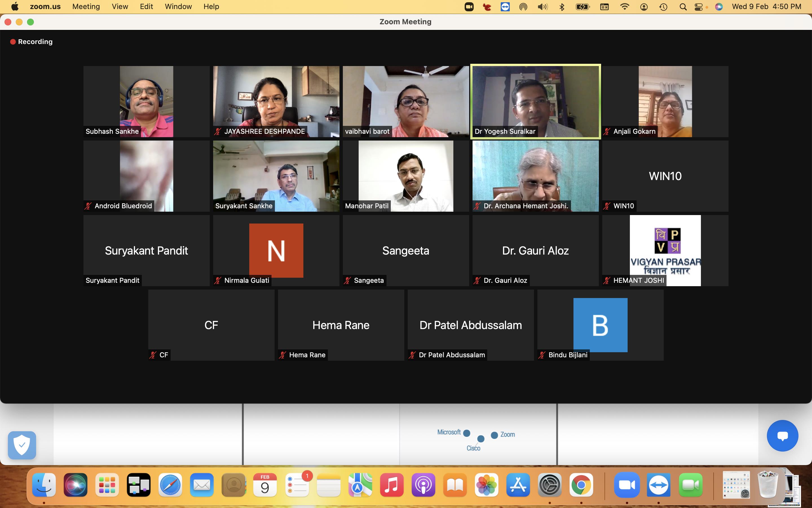Launch Google Chrome from dock

point(581,485)
